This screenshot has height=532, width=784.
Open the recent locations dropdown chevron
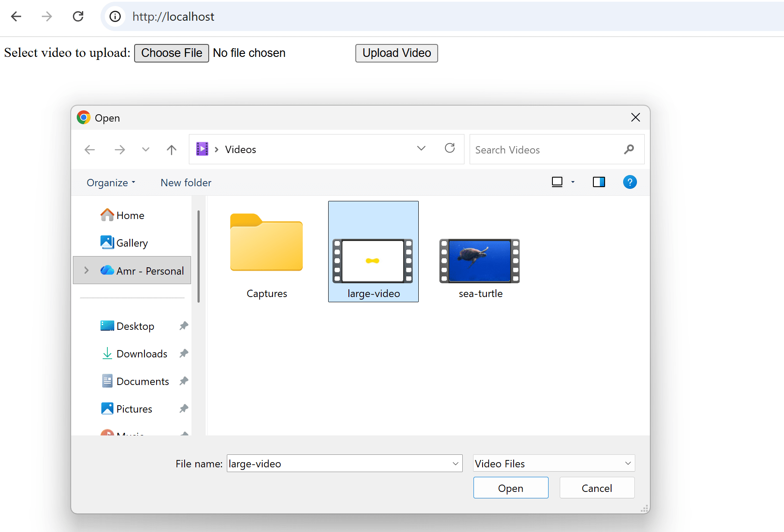tap(145, 150)
